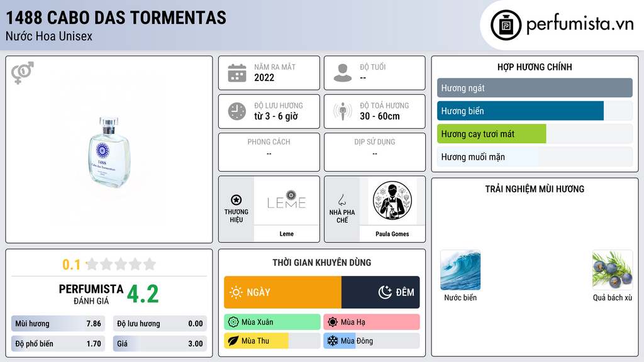Select the Mùa Xuân season bar
644x362 pixels.
(272, 322)
